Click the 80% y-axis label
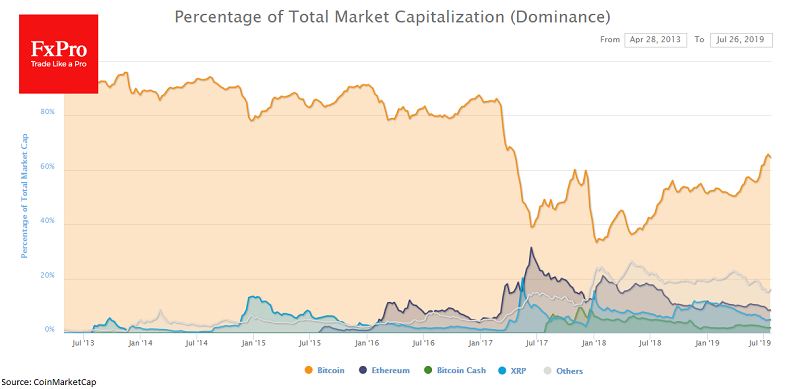Viewport: 800px width, 389px height. click(x=47, y=111)
